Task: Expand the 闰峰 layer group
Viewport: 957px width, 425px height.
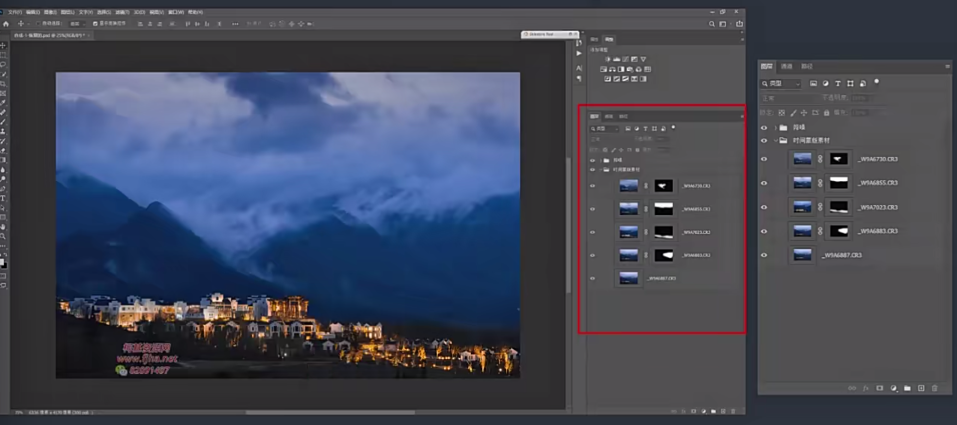Action: [x=773, y=128]
